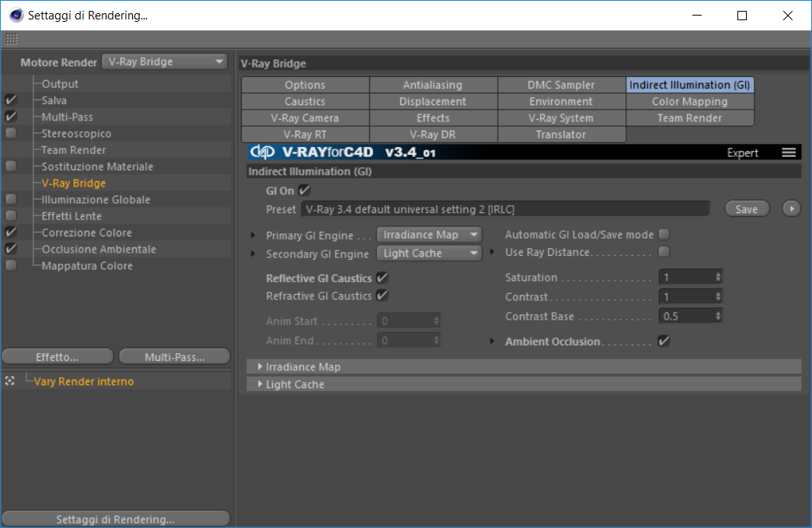Switch to the Antialiasing tab

click(433, 85)
